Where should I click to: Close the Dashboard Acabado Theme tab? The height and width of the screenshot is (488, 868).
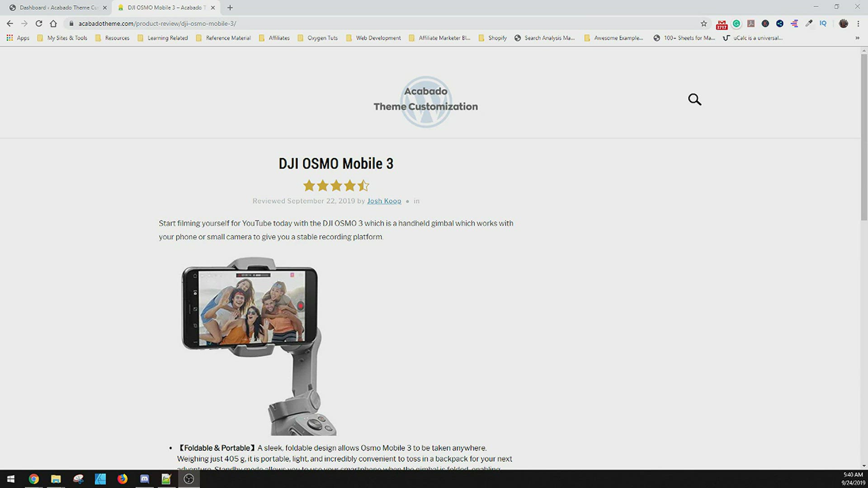click(104, 8)
